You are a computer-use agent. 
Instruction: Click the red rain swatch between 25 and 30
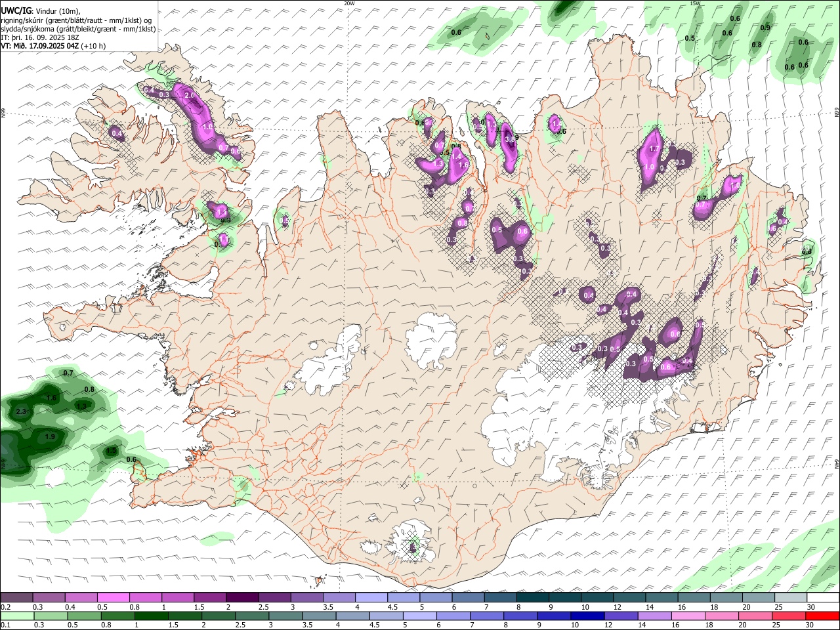[x=789, y=616]
